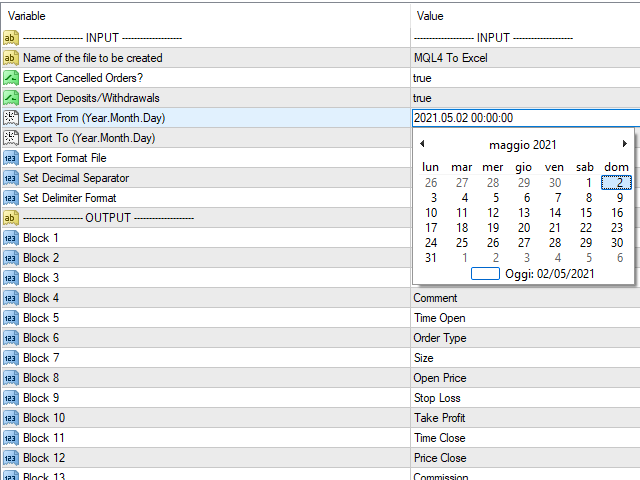Open month-year selector 'maggio 2021'
The image size is (640, 480).
coord(523,145)
